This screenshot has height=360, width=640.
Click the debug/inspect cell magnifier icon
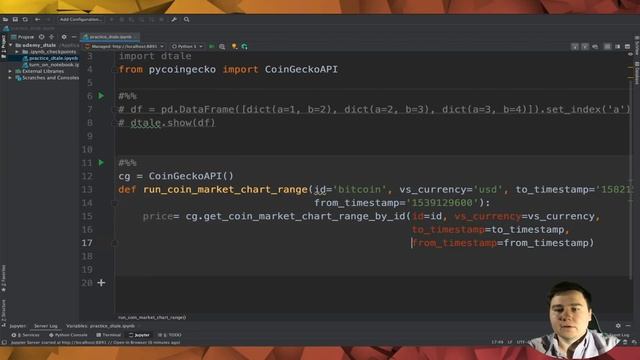(222, 47)
